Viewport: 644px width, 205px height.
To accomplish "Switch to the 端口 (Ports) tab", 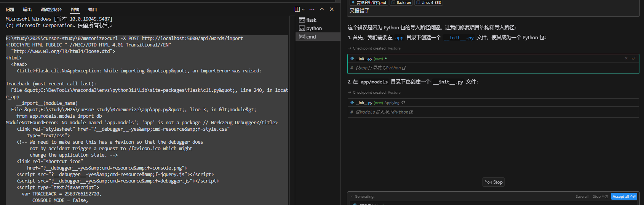I will pos(93,10).
